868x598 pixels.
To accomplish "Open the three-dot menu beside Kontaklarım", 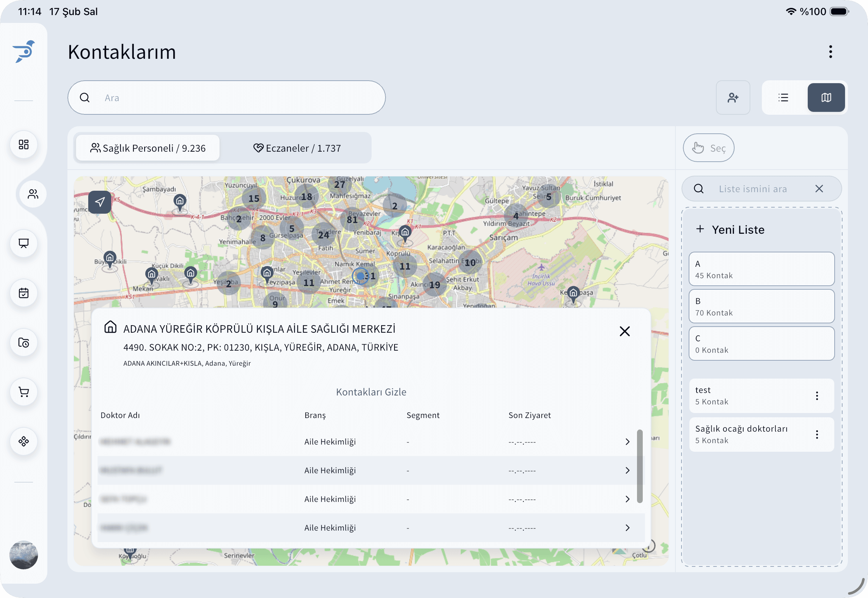I will (831, 52).
